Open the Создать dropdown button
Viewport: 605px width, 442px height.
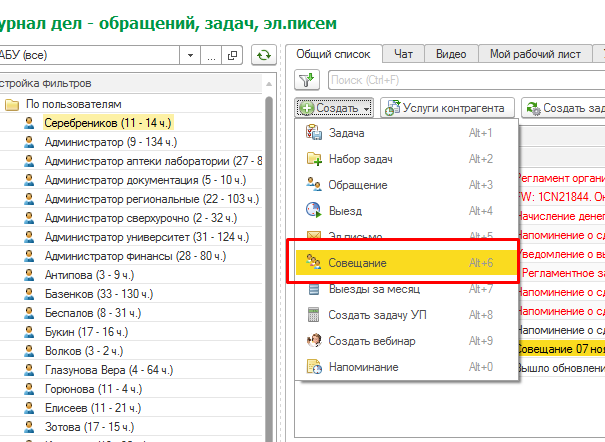(x=335, y=107)
